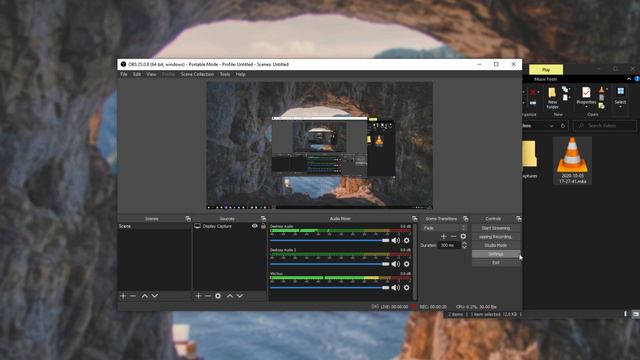Image resolution: width=640 pixels, height=360 pixels.
Task: Click the red Delete icon in File Explorer
Action: click(533, 92)
